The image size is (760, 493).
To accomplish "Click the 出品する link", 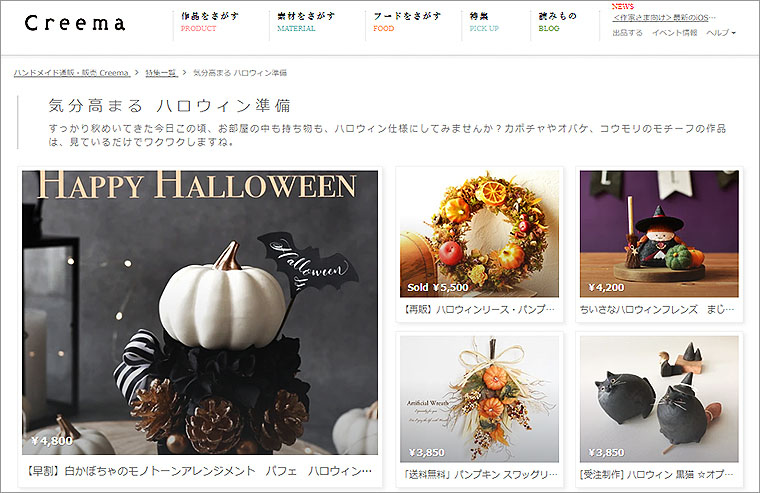I will pos(627,32).
